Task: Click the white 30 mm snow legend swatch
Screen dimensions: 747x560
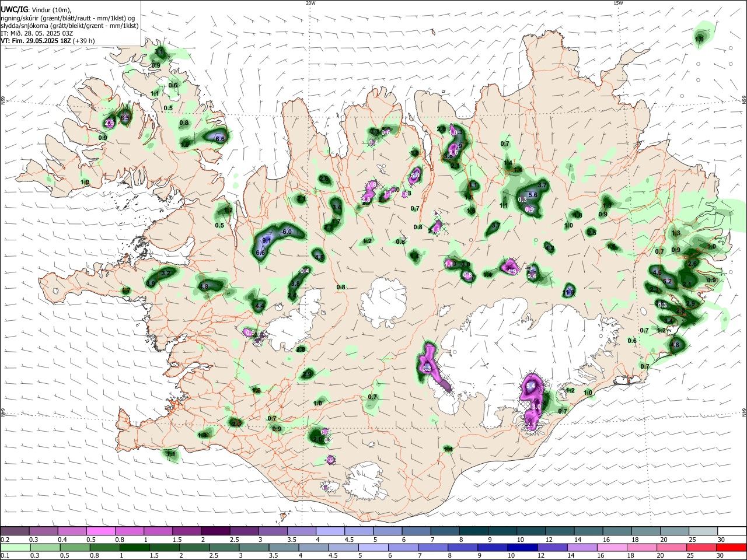Action: (732, 531)
